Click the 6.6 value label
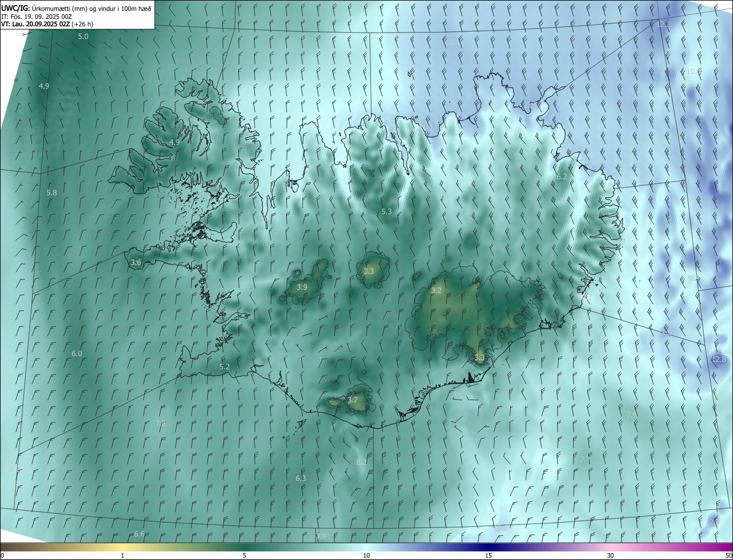 coord(139,534)
